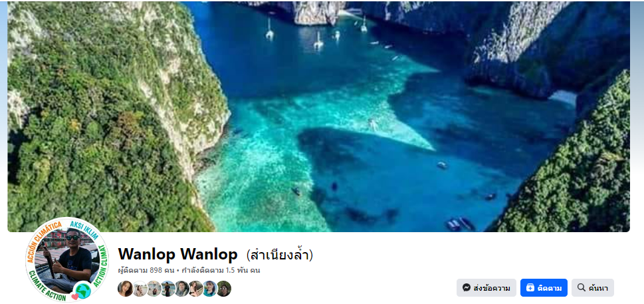Open third follower avatar in the row
This screenshot has width=644, height=304.
(x=154, y=289)
